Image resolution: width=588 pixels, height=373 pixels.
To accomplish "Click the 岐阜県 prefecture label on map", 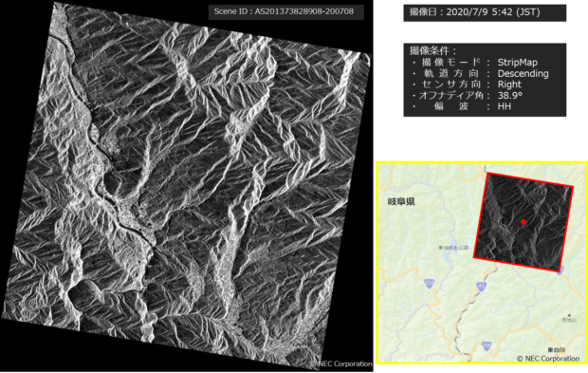I will click(x=401, y=202).
